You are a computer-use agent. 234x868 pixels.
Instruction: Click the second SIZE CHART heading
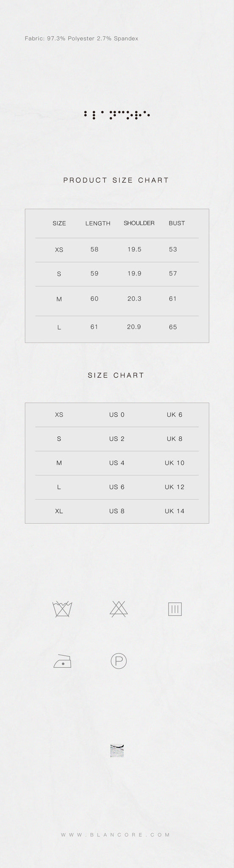tap(116, 375)
